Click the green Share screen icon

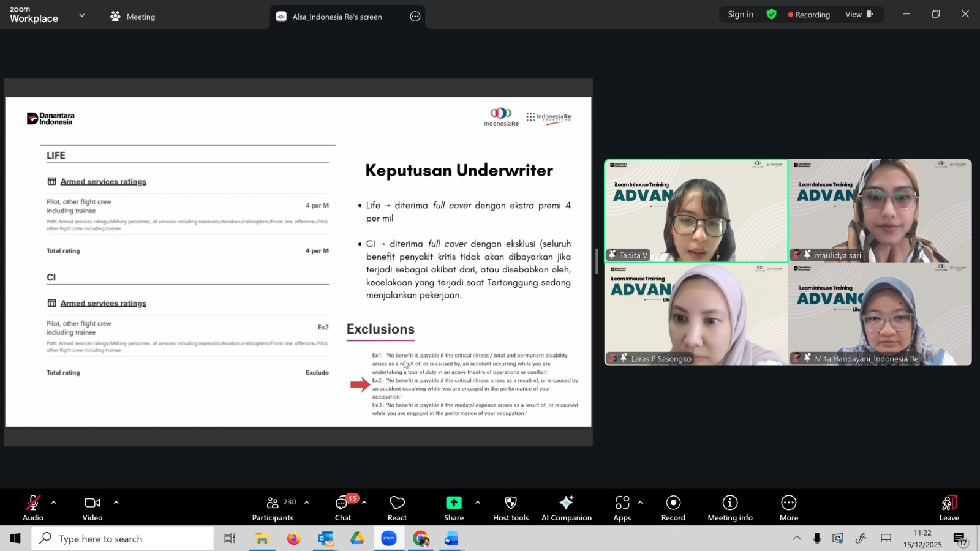pos(453,503)
